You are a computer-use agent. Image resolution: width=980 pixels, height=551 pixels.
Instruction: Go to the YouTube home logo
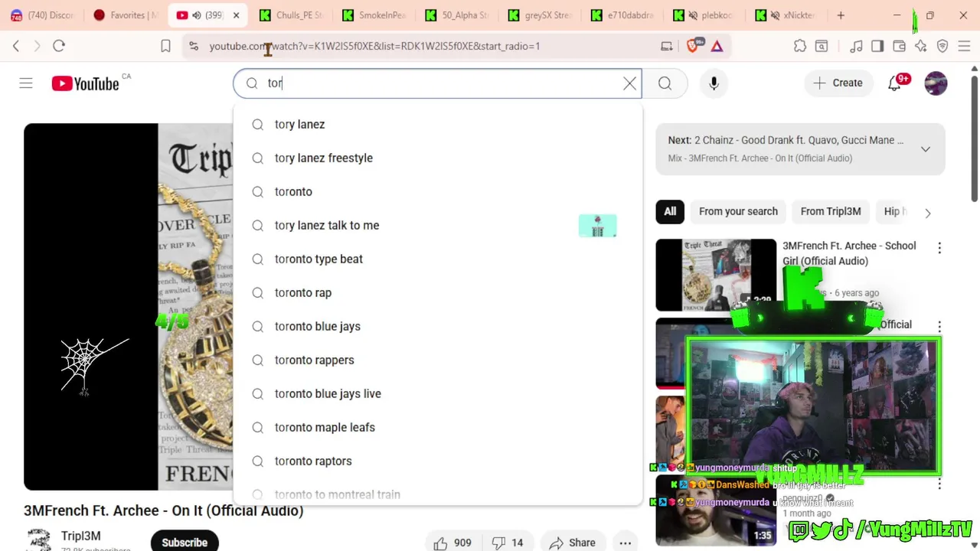coord(86,83)
